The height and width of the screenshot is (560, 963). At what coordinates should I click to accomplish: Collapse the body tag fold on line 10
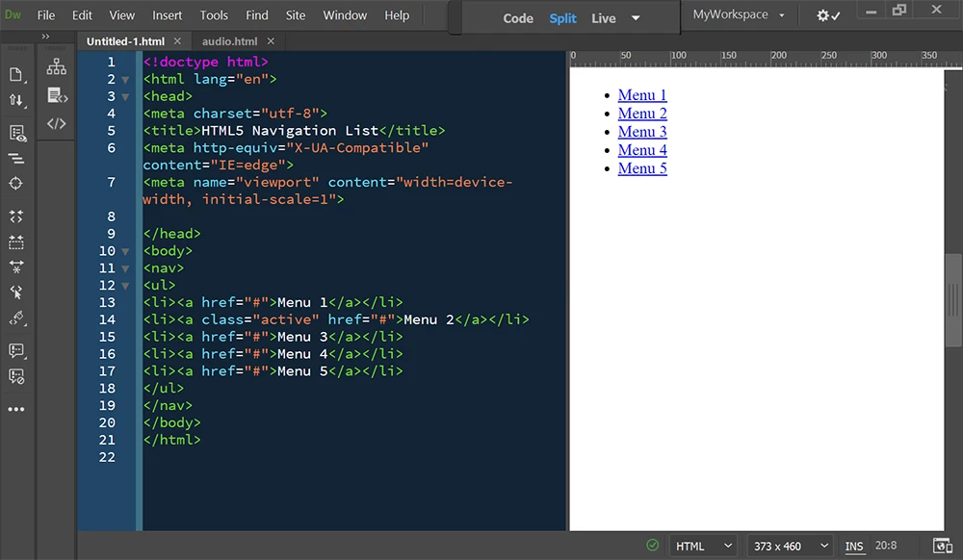coord(125,251)
